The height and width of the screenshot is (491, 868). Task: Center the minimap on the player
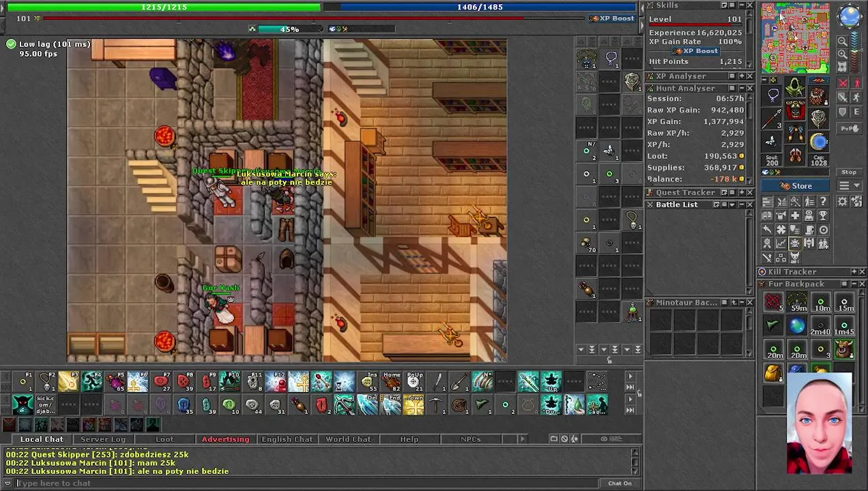coord(843,67)
